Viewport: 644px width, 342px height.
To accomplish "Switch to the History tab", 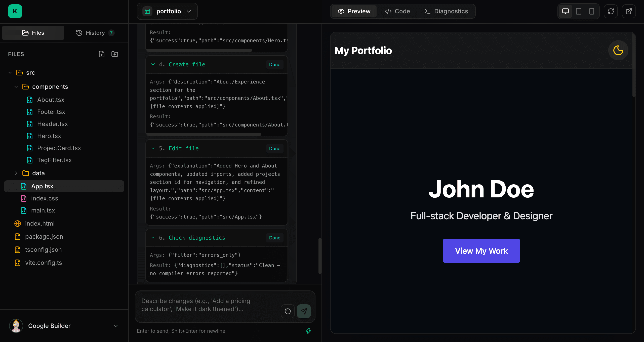I will (x=95, y=33).
